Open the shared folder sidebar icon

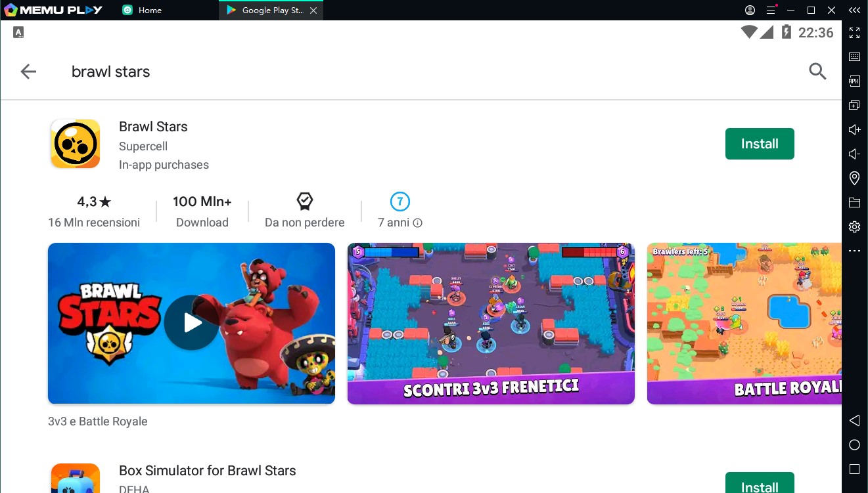[854, 202]
